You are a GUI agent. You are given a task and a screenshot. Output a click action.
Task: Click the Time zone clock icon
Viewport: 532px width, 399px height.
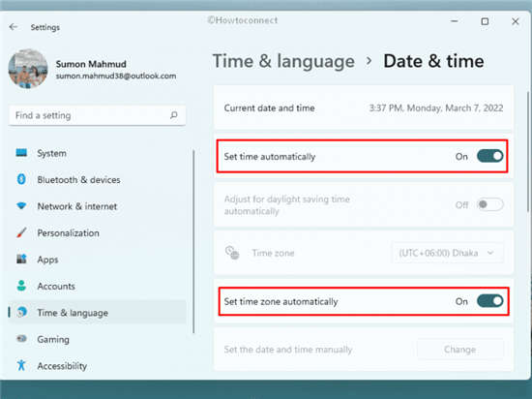232,253
